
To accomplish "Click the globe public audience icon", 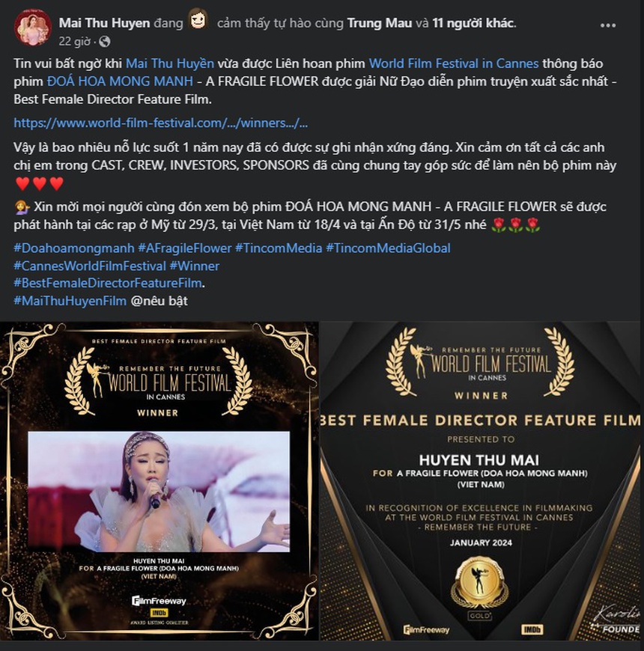I will [105, 41].
